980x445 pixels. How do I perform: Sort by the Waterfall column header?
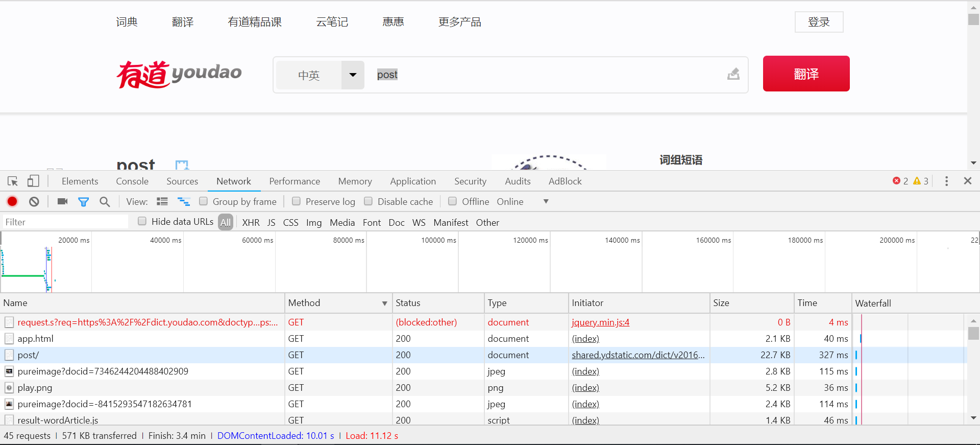coord(916,303)
